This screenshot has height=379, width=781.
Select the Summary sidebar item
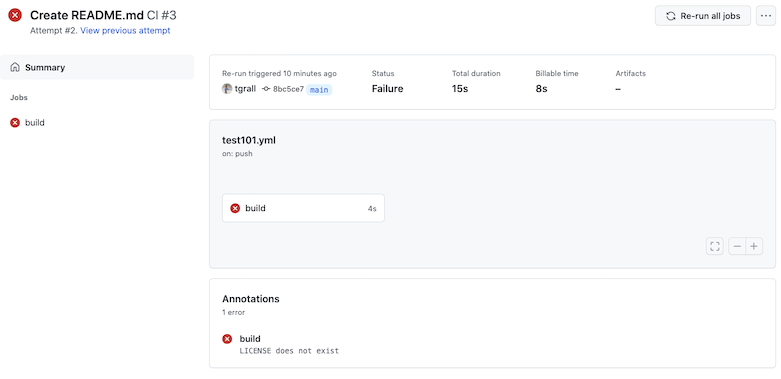coord(97,67)
